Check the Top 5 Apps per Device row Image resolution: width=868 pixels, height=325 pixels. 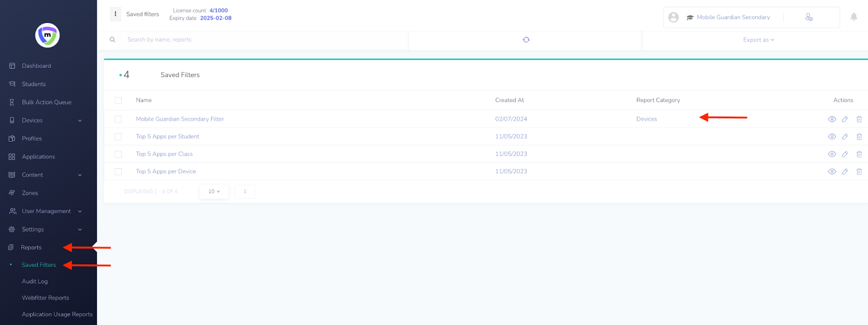point(118,171)
